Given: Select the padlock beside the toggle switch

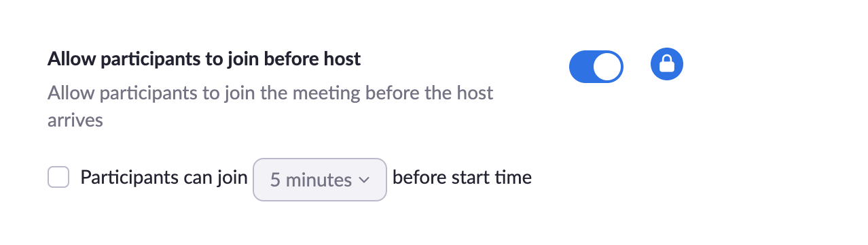Looking at the screenshot, I should [x=667, y=65].
